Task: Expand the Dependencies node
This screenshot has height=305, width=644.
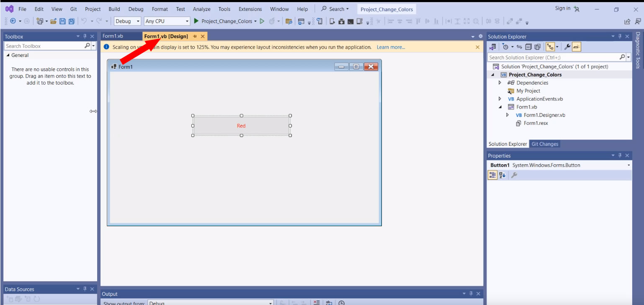Action: tap(500, 83)
